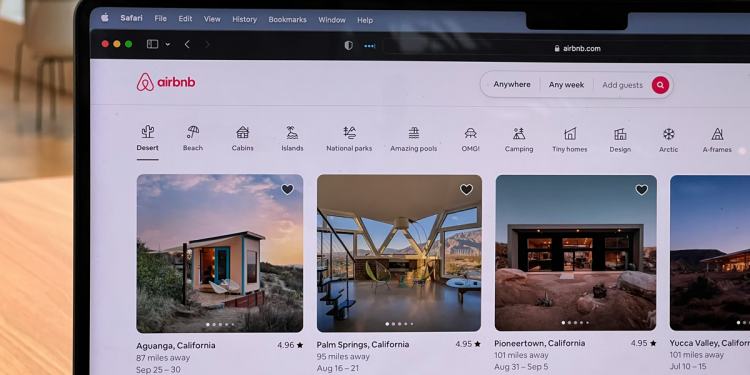Select the Desert cactus icon

[x=147, y=132]
